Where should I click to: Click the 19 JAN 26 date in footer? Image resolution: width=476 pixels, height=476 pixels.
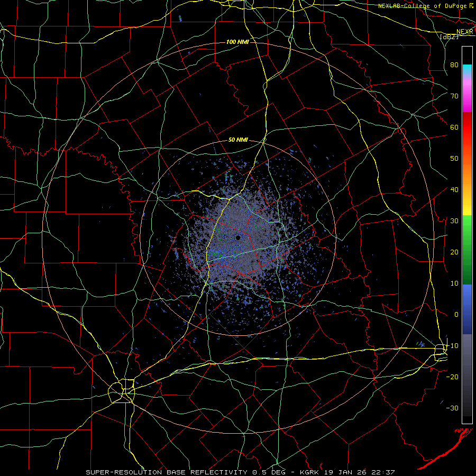point(346,472)
